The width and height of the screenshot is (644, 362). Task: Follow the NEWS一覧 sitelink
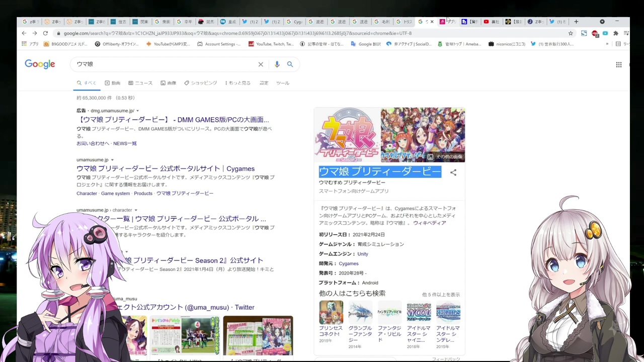coord(125,143)
